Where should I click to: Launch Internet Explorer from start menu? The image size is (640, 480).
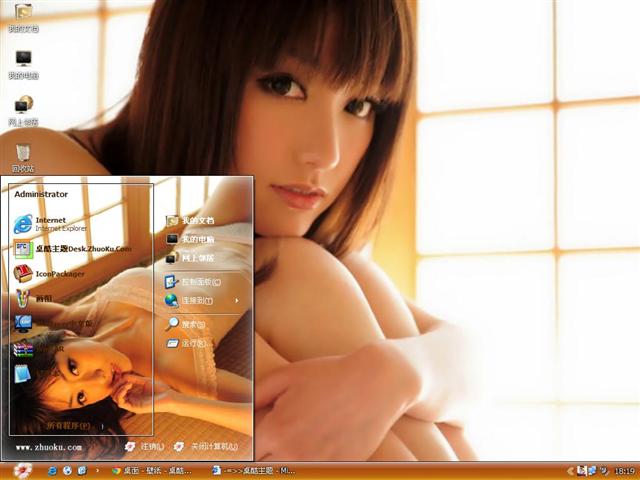click(x=51, y=224)
